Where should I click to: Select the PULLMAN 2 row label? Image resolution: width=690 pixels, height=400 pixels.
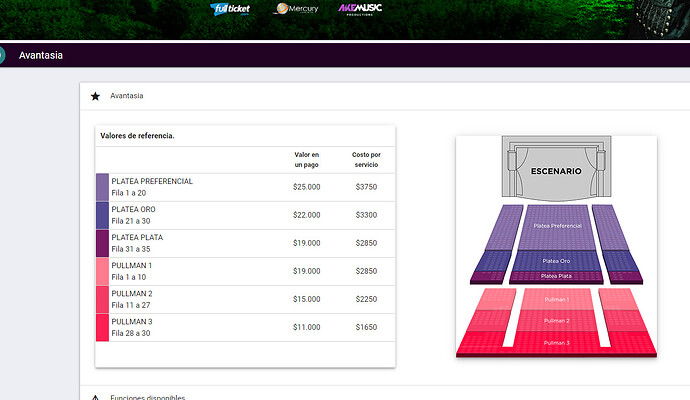coord(132,294)
